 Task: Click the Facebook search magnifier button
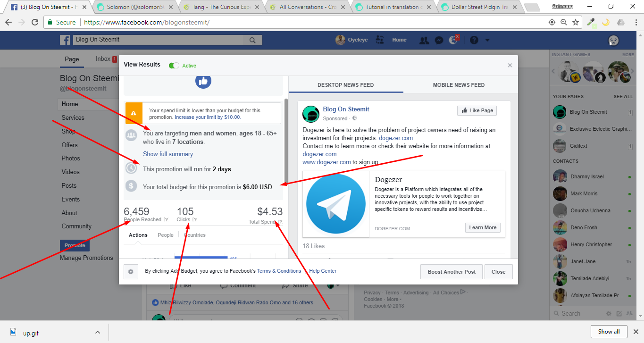point(252,40)
